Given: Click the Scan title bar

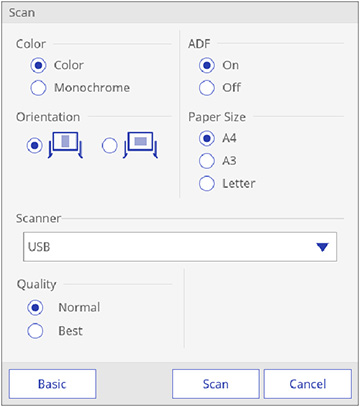Looking at the screenshot, I should (x=180, y=13).
